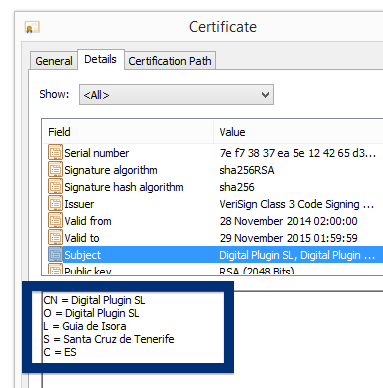Select the Subject field icon

pos(55,255)
